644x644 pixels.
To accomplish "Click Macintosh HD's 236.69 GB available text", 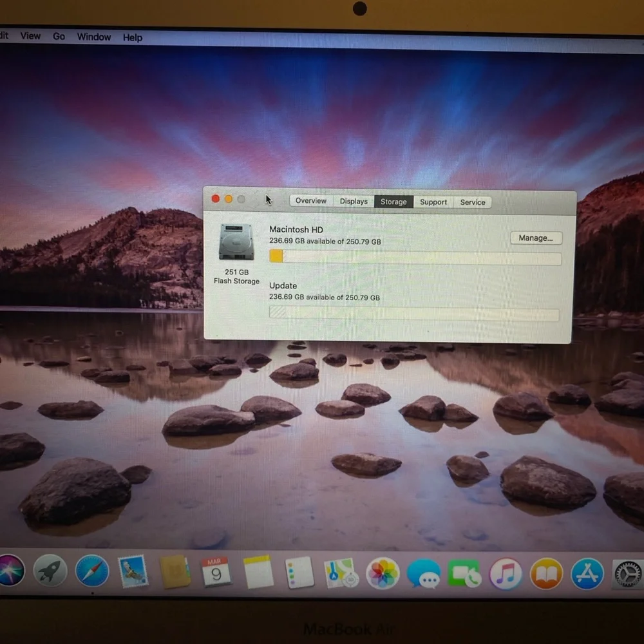I will 325,241.
